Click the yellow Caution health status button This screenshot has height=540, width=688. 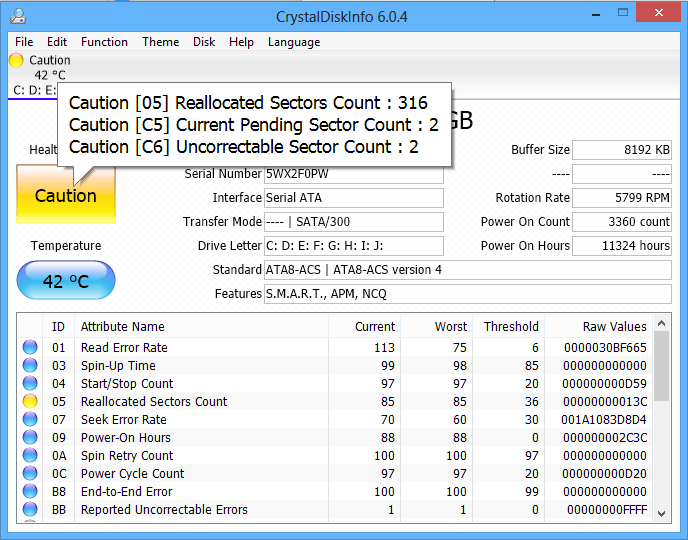click(x=66, y=195)
